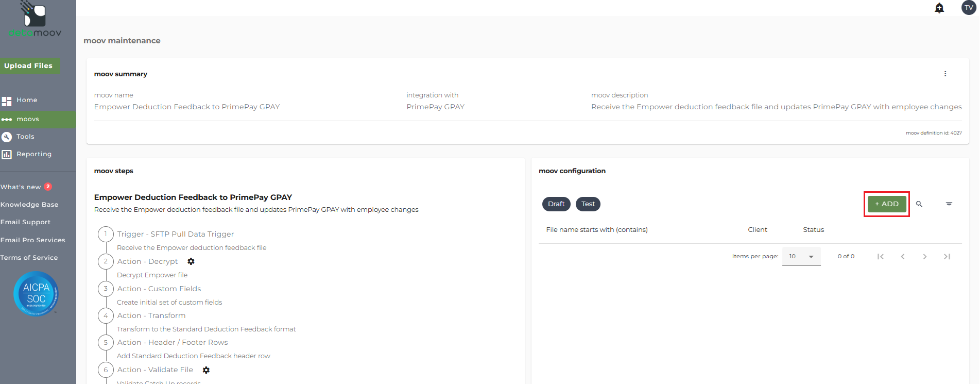Select step 2 circle marker
Screen dimensions: 980x384
coord(106,261)
